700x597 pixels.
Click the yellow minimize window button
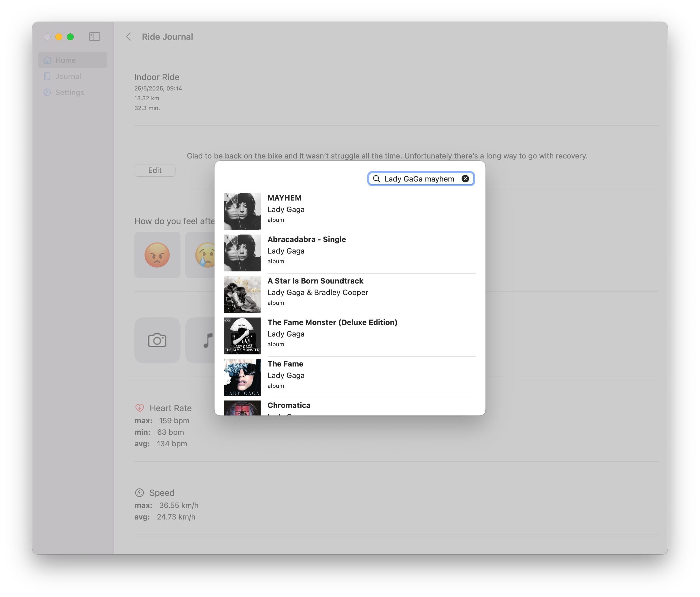tap(59, 37)
